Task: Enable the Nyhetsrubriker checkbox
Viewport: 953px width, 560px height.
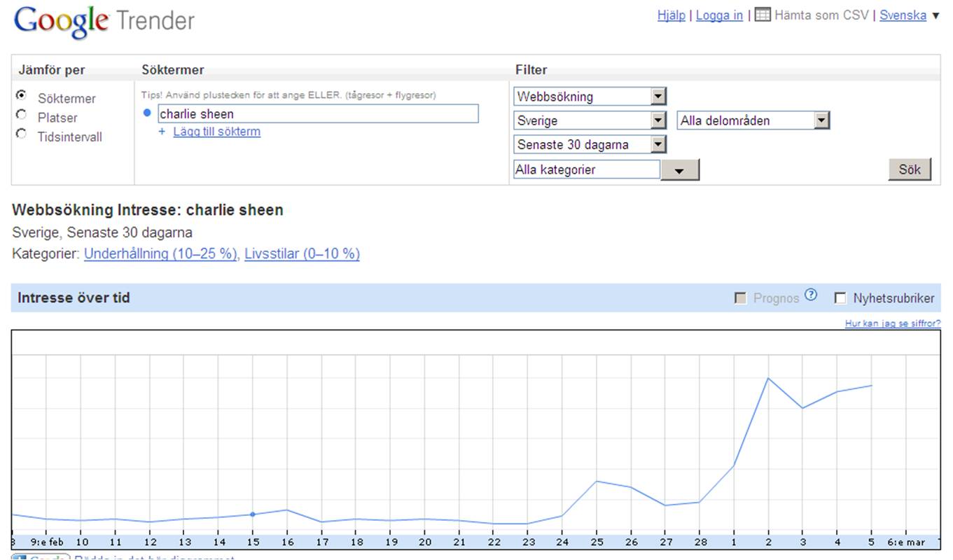Action: pyautogui.click(x=840, y=298)
